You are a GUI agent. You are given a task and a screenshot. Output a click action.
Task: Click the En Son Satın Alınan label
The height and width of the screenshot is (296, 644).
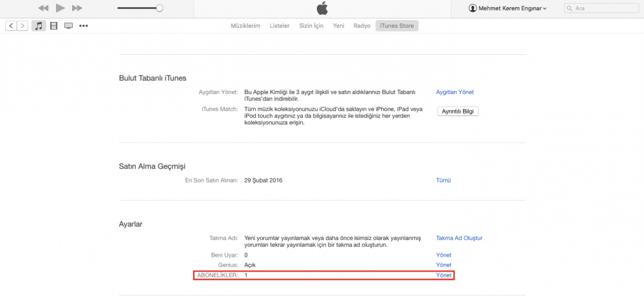pos(212,180)
